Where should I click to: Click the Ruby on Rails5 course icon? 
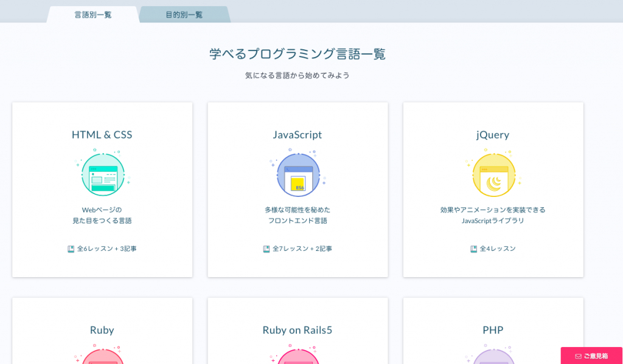tap(298, 354)
